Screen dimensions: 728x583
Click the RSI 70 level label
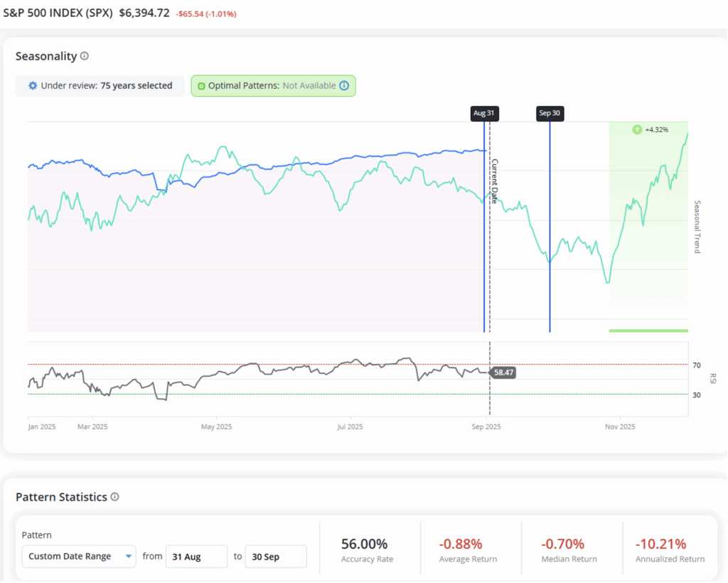697,365
